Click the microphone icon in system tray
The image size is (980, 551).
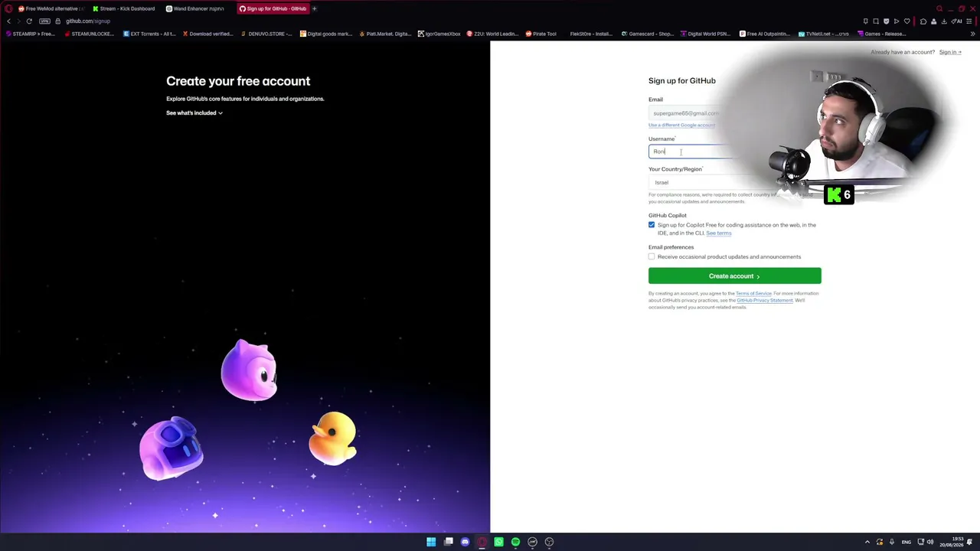point(891,542)
